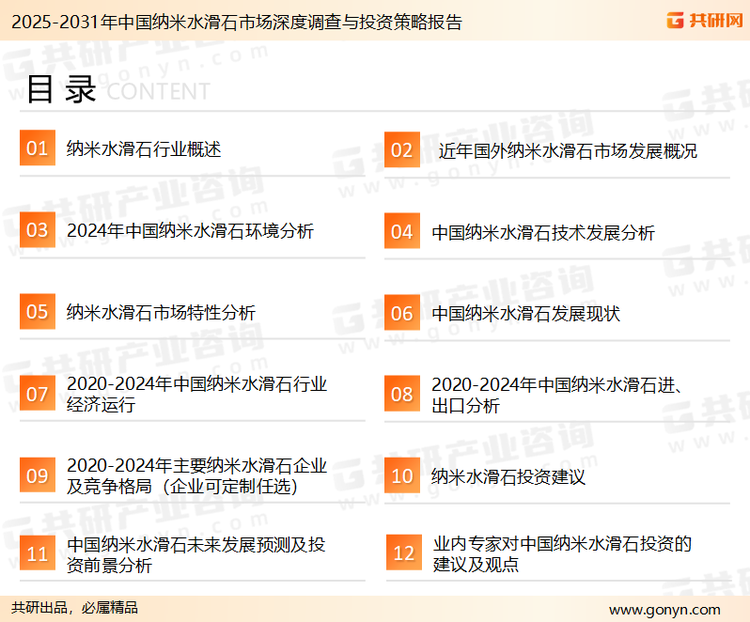Click the orange 03 number badge
The width and height of the screenshot is (750, 622).
[x=37, y=230]
